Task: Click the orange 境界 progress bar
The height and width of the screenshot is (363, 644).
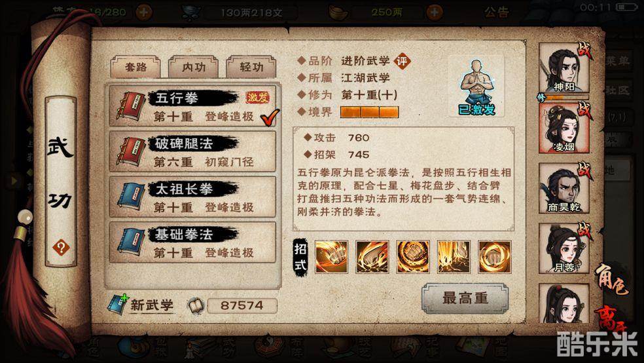Action: pos(369,112)
